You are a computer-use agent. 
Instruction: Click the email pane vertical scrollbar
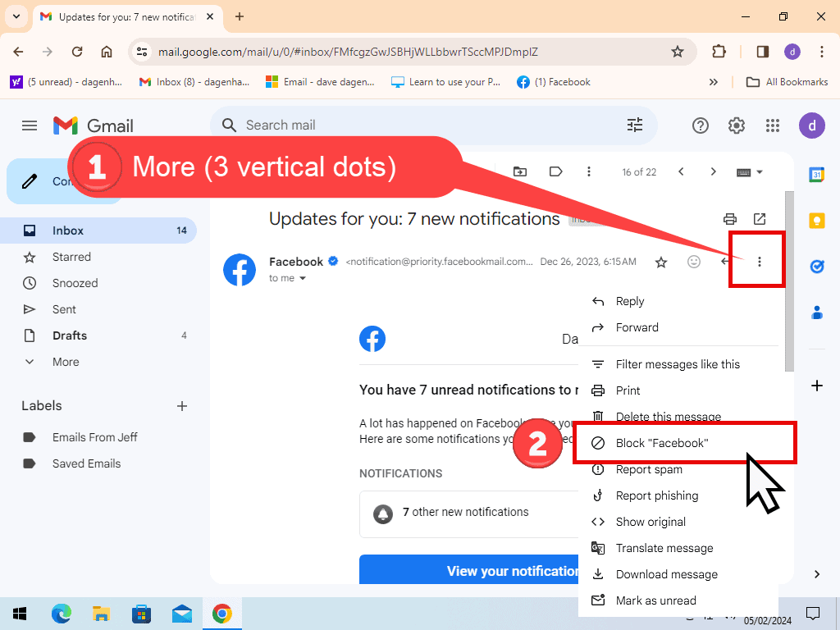coord(789,279)
